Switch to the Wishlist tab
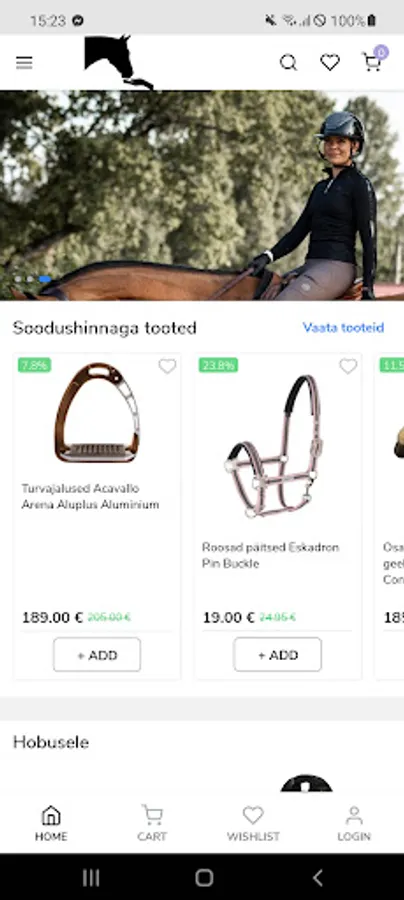The height and width of the screenshot is (900, 404). point(253,823)
